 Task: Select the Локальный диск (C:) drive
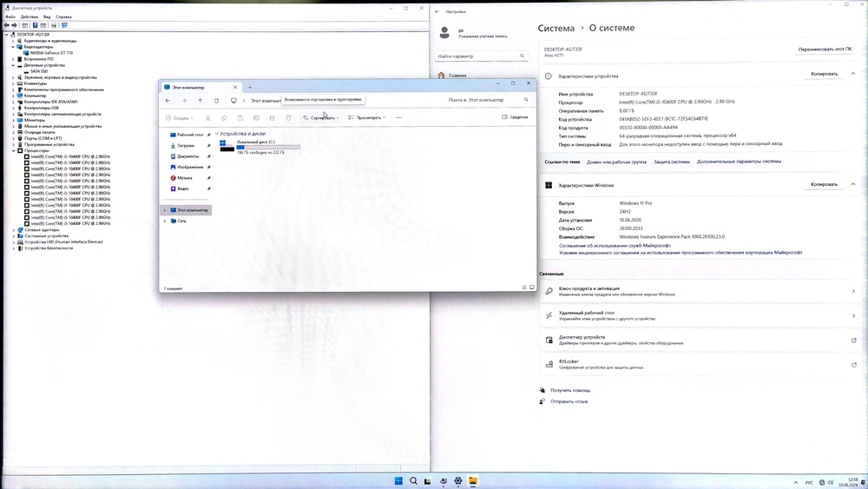point(260,146)
